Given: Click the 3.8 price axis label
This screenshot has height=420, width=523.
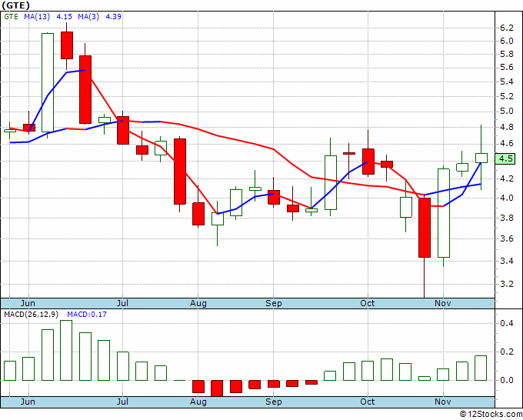Looking at the screenshot, I should coord(506,218).
